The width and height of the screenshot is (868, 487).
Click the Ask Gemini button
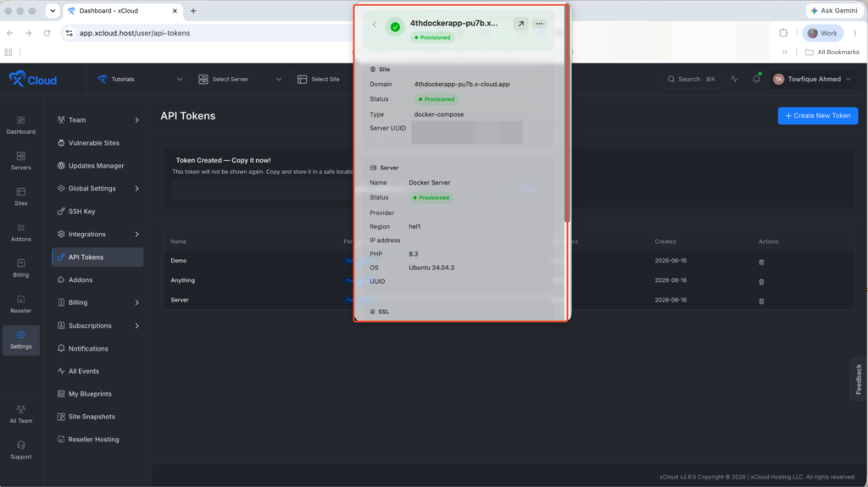[834, 10]
